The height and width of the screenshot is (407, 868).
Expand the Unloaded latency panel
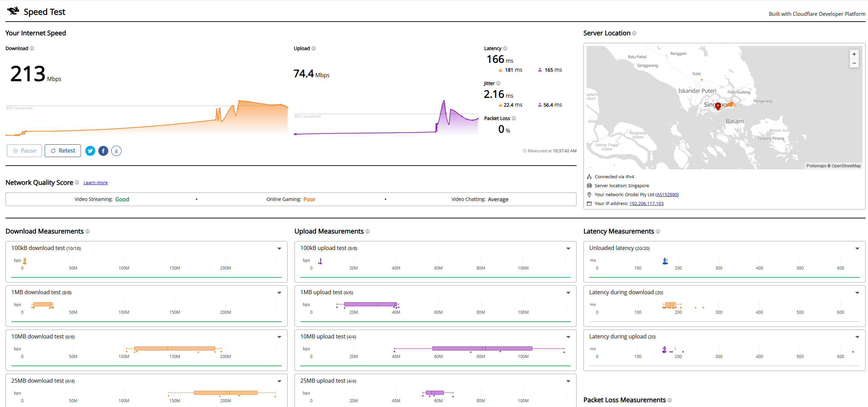857,249
